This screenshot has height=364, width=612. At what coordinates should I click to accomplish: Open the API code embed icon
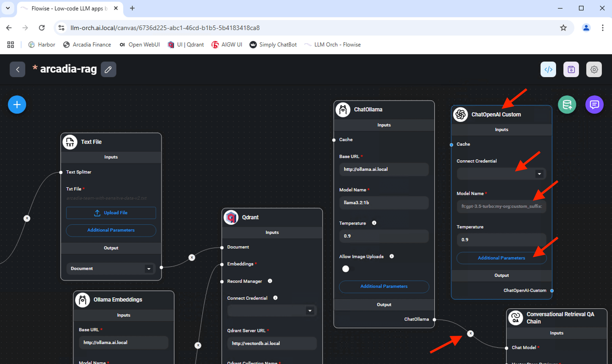tap(548, 70)
